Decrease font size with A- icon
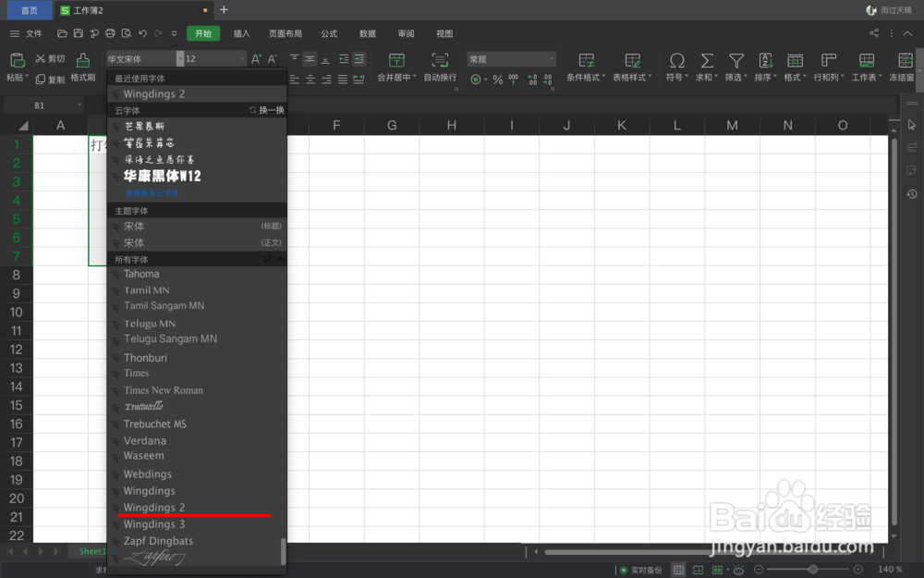The height and width of the screenshot is (578, 924). [x=272, y=59]
